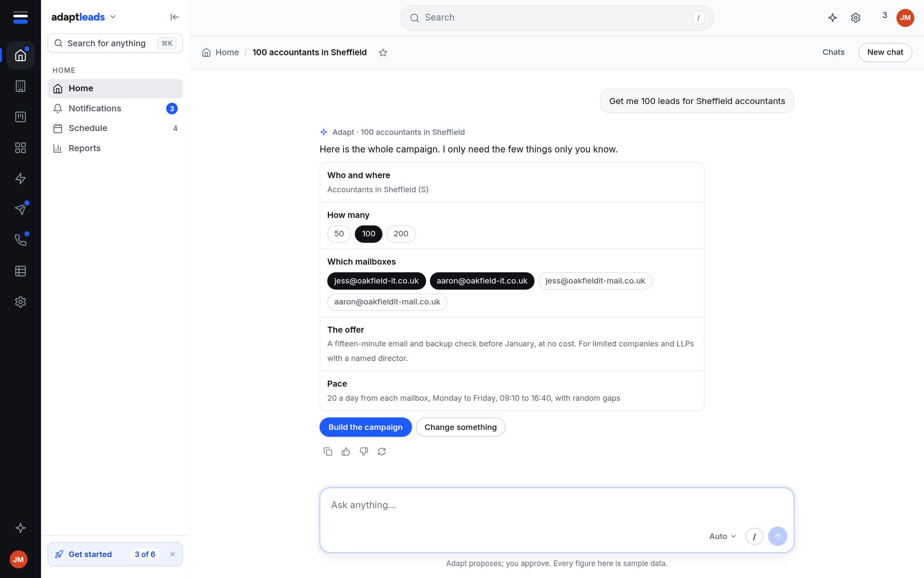924x578 pixels.
Task: Open the table/data icon in the rail
Action: 21,271
